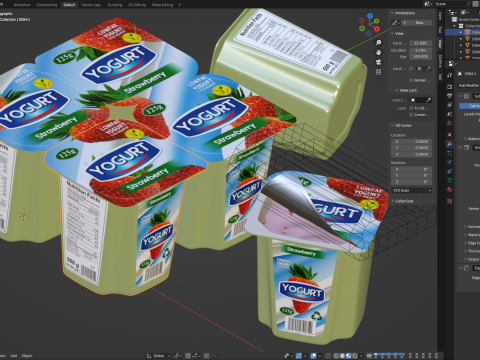Open the Object Constraints properties tab icon
The height and width of the screenshot is (360, 480).
pyautogui.click(x=449, y=171)
